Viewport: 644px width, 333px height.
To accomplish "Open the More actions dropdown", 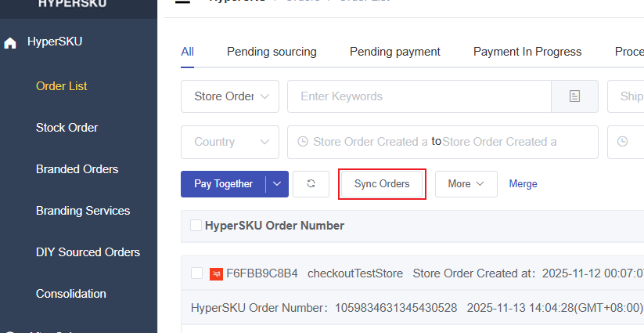I will click(466, 184).
